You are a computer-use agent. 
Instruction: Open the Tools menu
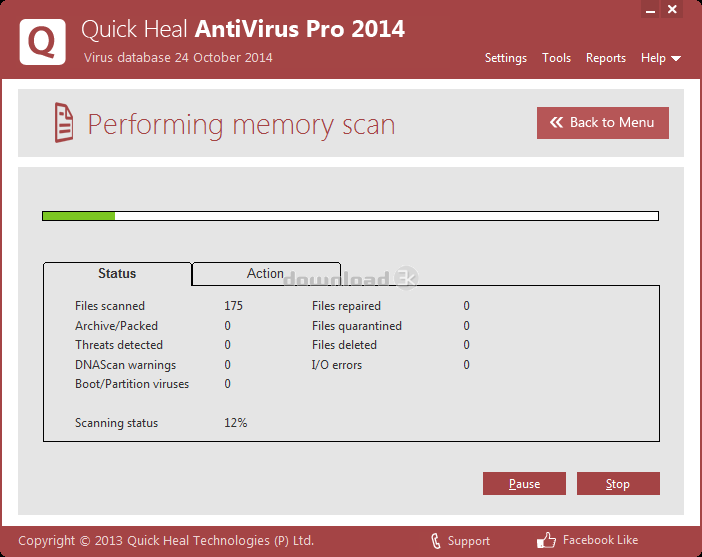click(x=556, y=58)
